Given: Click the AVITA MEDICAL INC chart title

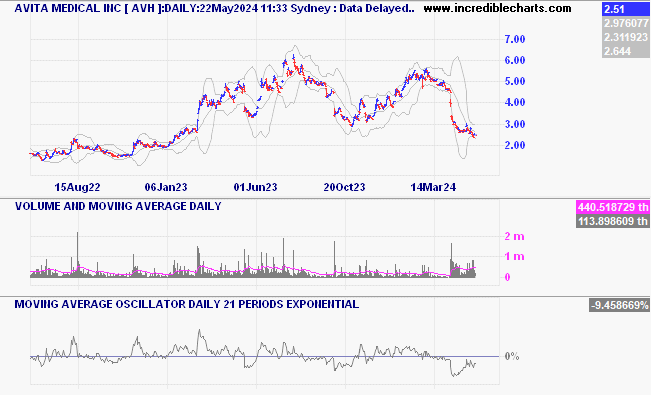Looking at the screenshot, I should (x=214, y=8).
